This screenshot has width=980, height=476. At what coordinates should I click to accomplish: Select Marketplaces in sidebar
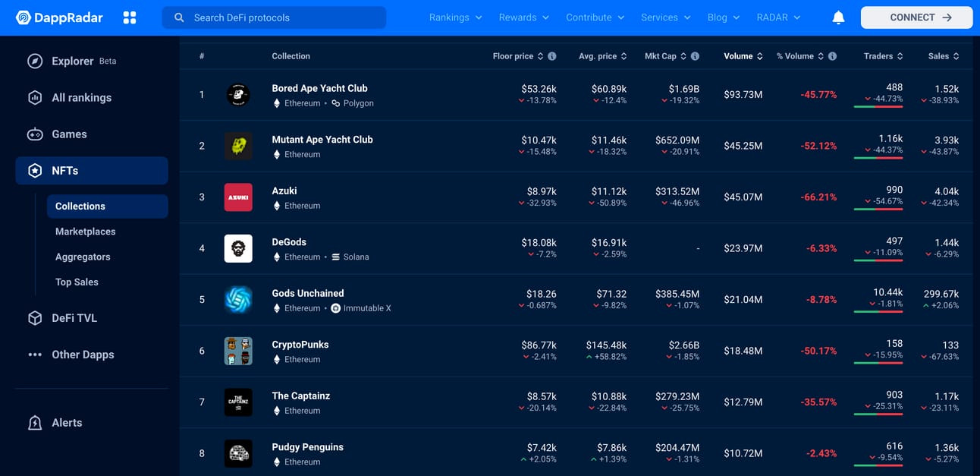click(x=86, y=232)
